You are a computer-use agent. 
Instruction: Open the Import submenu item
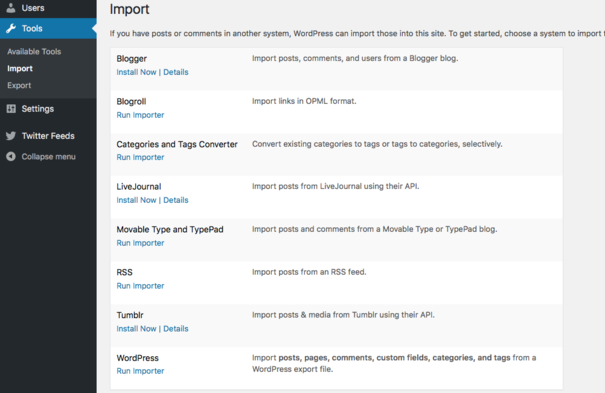click(20, 68)
